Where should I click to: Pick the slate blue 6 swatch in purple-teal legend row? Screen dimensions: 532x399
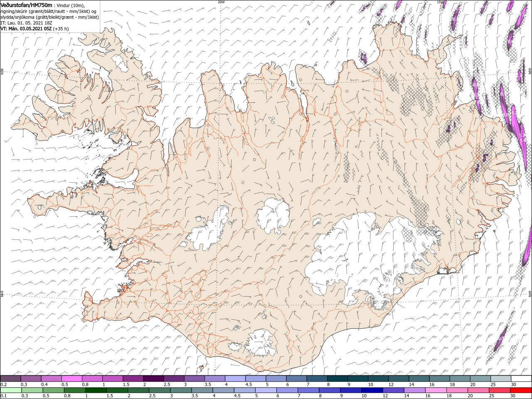(296, 379)
